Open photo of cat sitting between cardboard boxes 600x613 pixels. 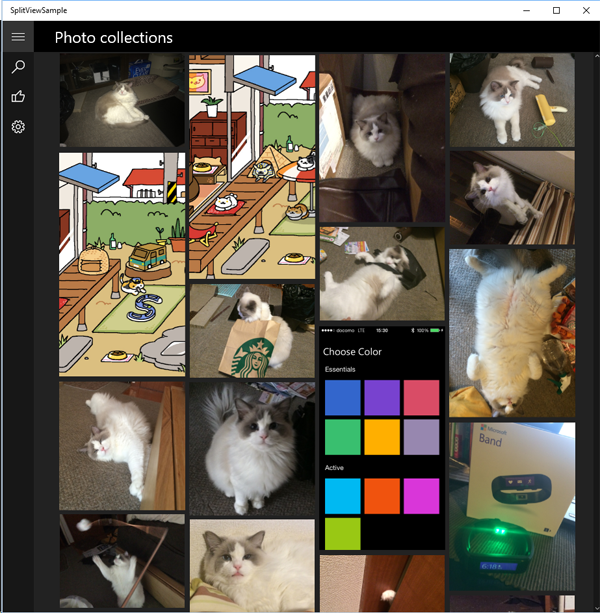click(x=382, y=138)
